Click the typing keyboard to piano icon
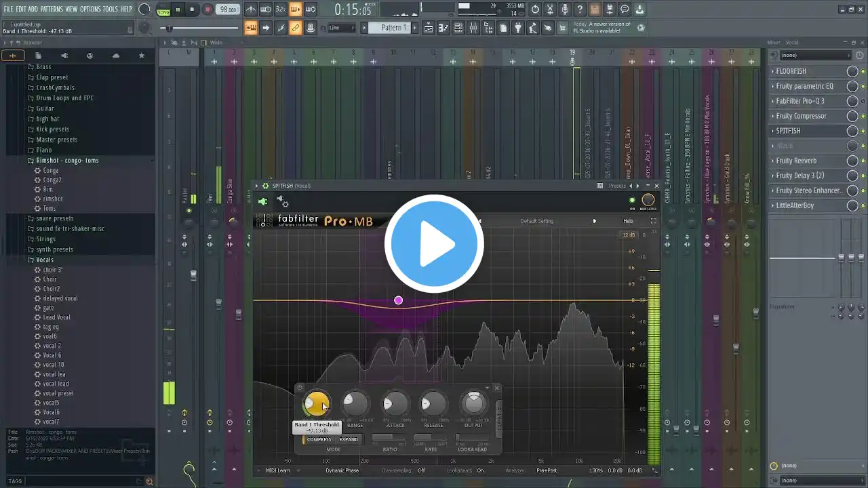 pyautogui.click(x=250, y=28)
